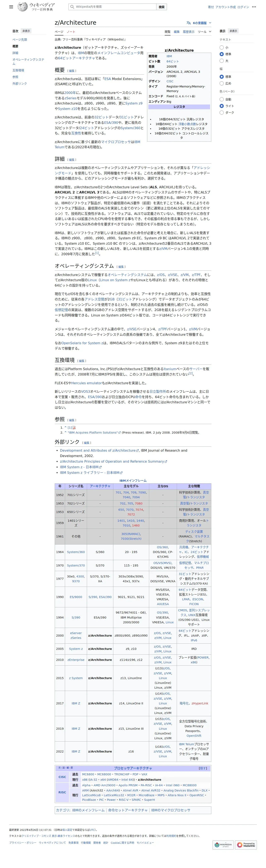This screenshot has height=868, width=266.
Task: Select standard width radio 標準
Action: coord(221,77)
